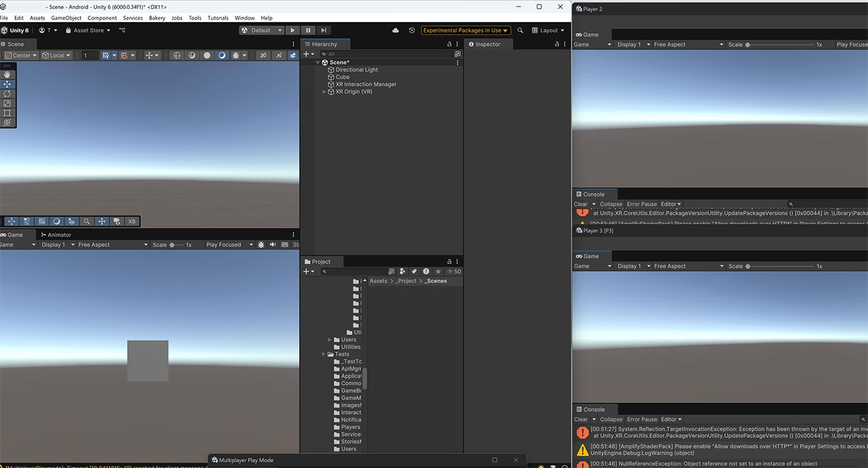Click the Project panel favorites star icon
This screenshot has width=868, height=468.
click(438, 271)
